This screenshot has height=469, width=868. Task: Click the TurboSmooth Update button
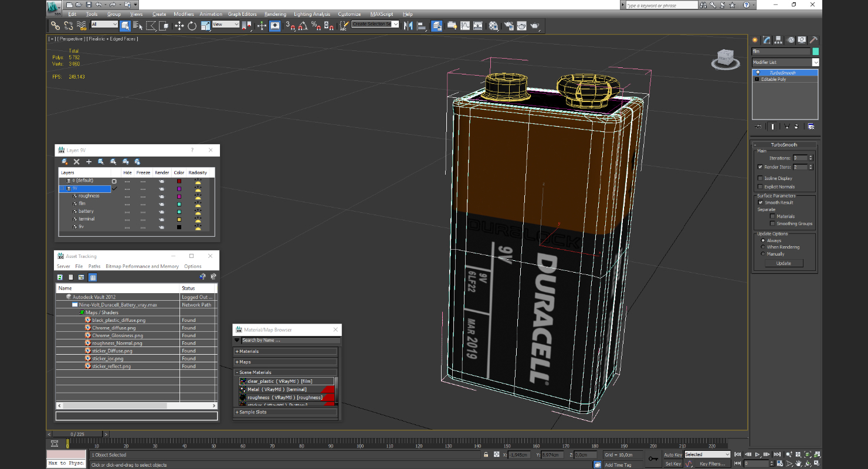tap(784, 263)
